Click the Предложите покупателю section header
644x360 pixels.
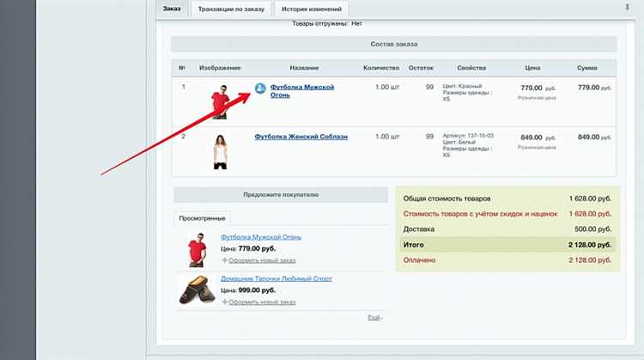pyautogui.click(x=281, y=195)
